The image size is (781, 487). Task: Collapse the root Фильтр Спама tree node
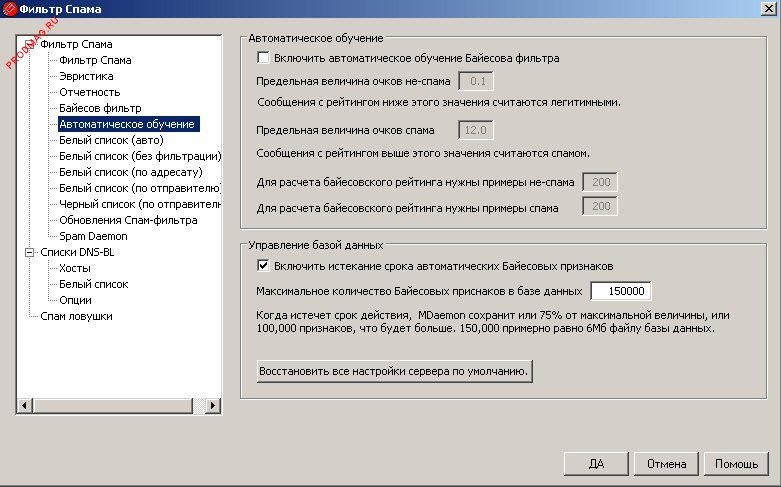pyautogui.click(x=26, y=44)
